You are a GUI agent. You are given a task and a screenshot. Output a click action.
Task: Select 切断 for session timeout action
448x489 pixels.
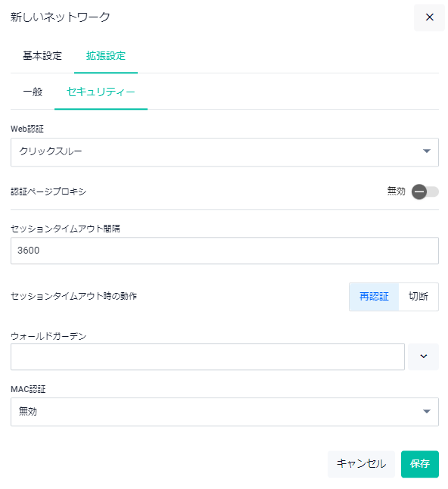(418, 296)
